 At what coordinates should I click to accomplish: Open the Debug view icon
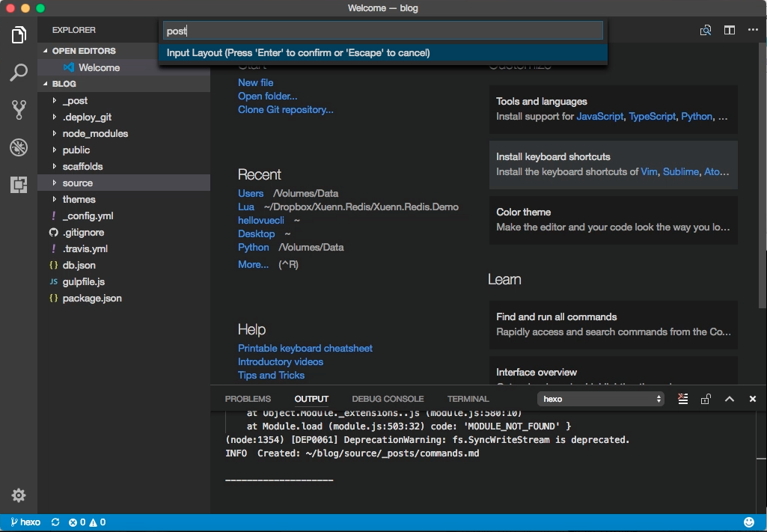pyautogui.click(x=19, y=147)
